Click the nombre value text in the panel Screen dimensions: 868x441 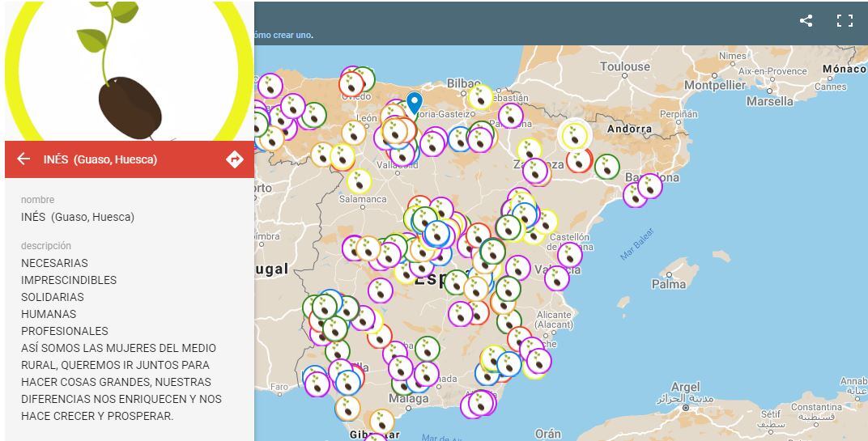coord(78,217)
